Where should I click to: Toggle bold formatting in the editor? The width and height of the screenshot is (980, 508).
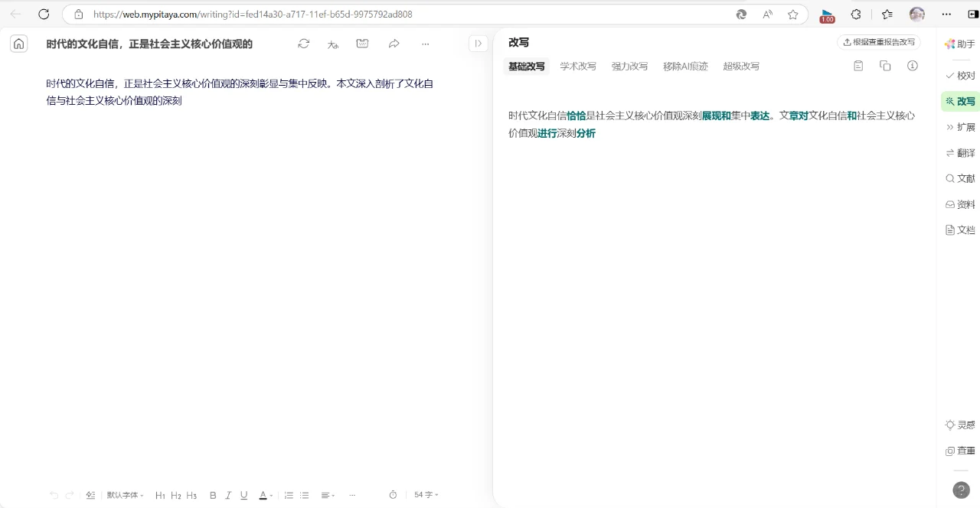(x=213, y=495)
